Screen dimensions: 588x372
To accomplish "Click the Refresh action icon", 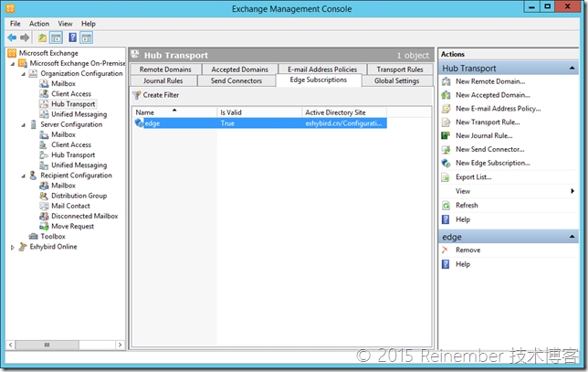I will coord(446,206).
